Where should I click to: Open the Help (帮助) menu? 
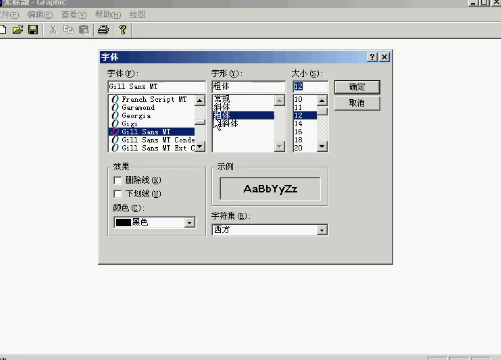tap(108, 15)
